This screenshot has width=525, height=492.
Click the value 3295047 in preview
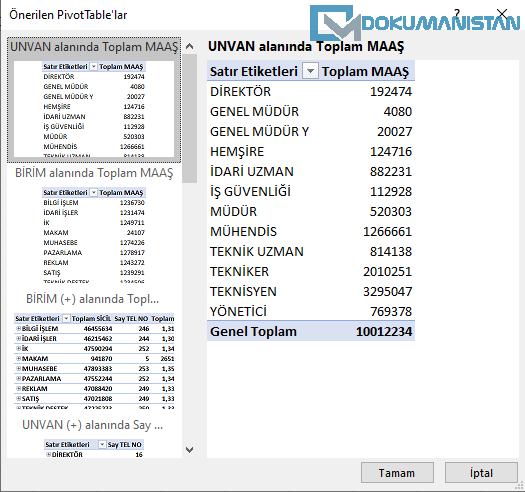pos(387,292)
